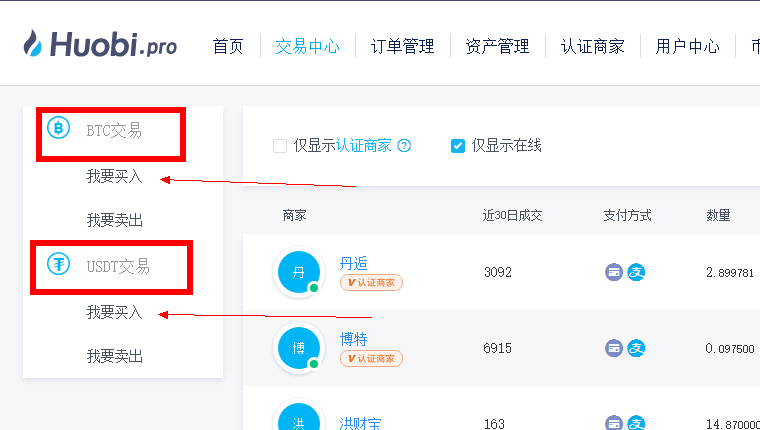The image size is (760, 430).
Task: Click the 认证商家 link in filter label
Action: coord(364,145)
